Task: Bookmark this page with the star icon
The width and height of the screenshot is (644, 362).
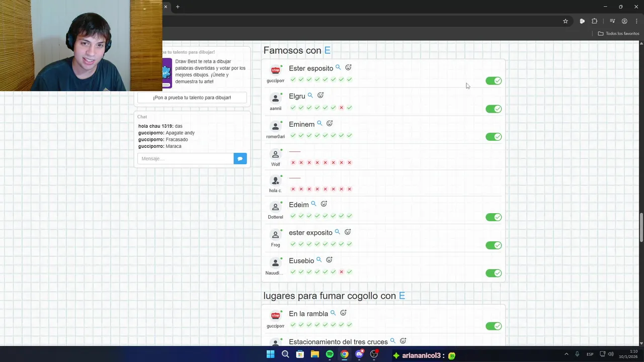Action: (566, 21)
